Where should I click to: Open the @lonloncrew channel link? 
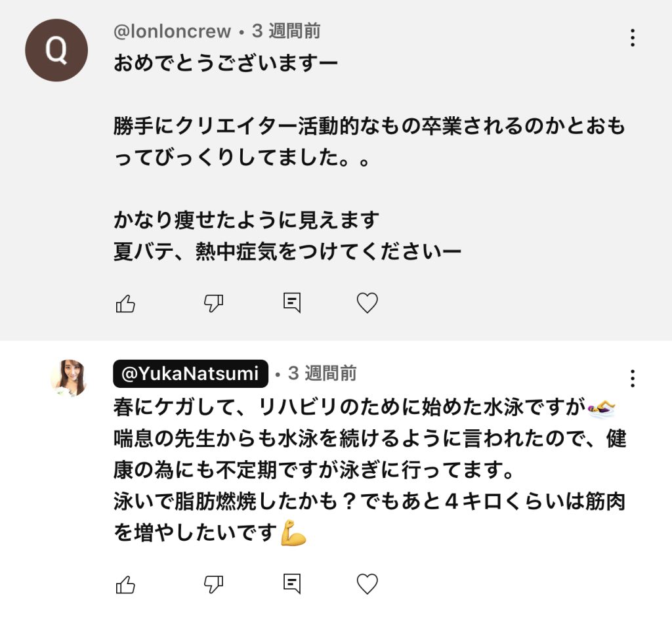(173, 31)
